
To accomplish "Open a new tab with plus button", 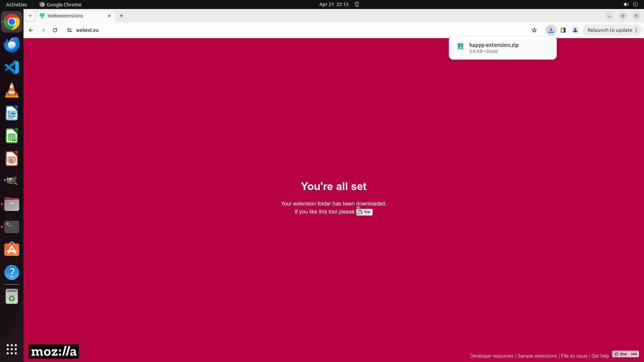I will (x=121, y=16).
